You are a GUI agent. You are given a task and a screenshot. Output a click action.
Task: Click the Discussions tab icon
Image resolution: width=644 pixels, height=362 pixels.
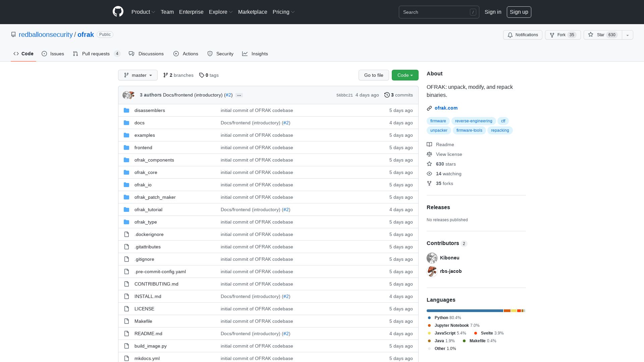click(x=132, y=54)
